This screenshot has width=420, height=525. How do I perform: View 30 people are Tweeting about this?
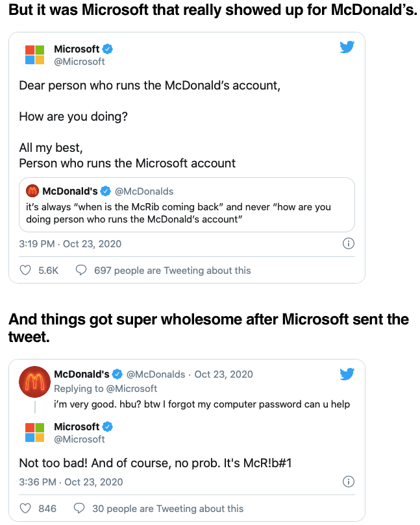click(x=167, y=509)
